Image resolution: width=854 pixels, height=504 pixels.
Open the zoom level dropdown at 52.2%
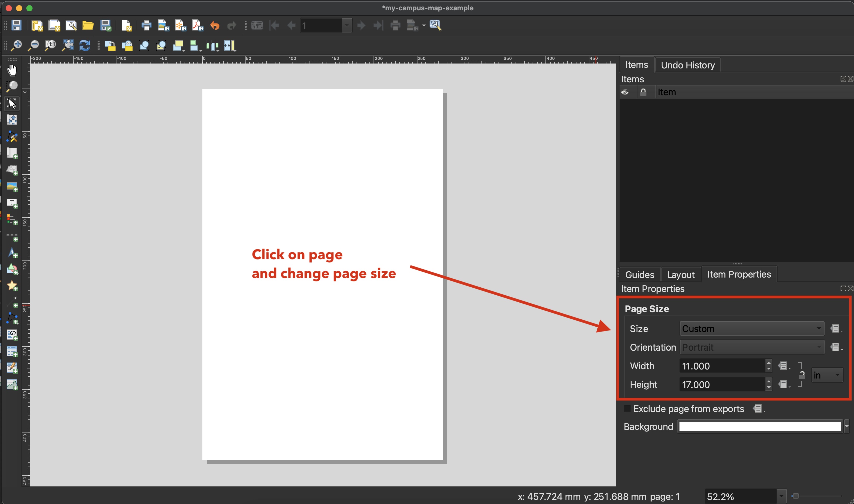[x=781, y=497]
